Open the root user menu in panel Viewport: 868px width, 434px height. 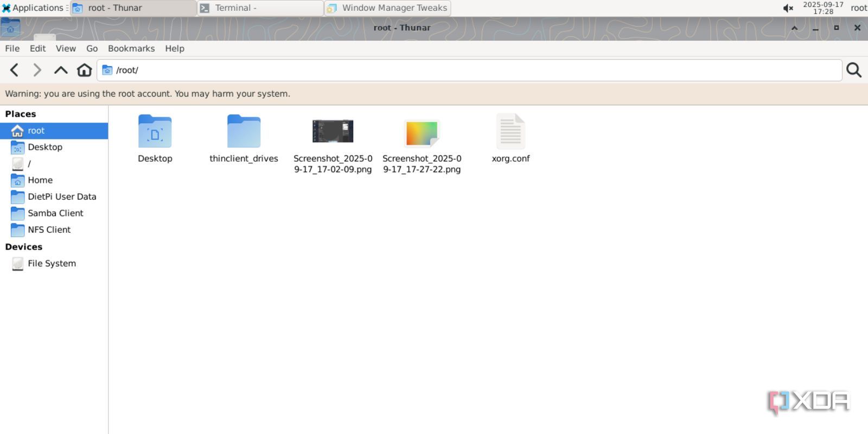coord(859,8)
